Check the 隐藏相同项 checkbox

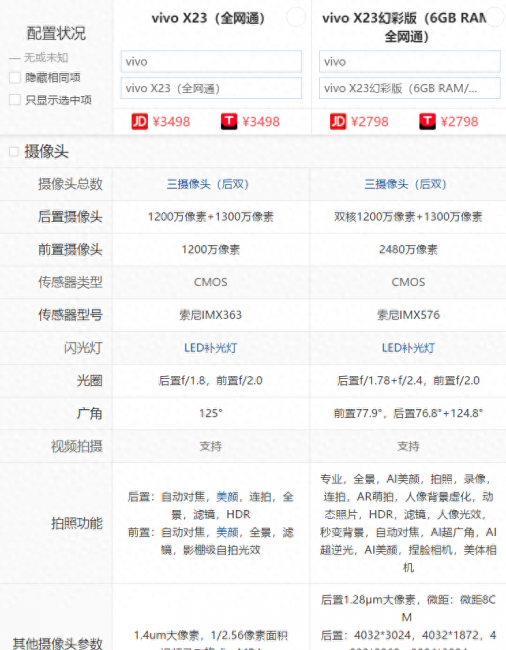click(15, 78)
